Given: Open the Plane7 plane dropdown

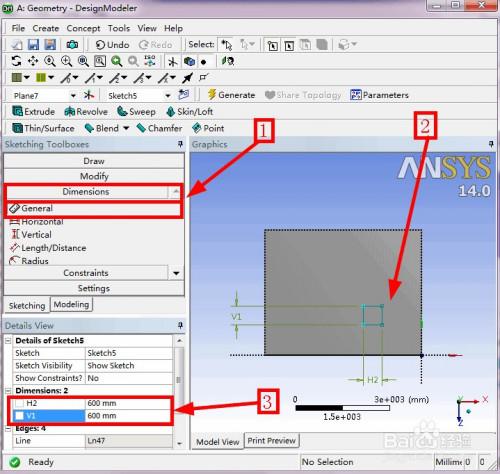Looking at the screenshot, I should tap(73, 96).
